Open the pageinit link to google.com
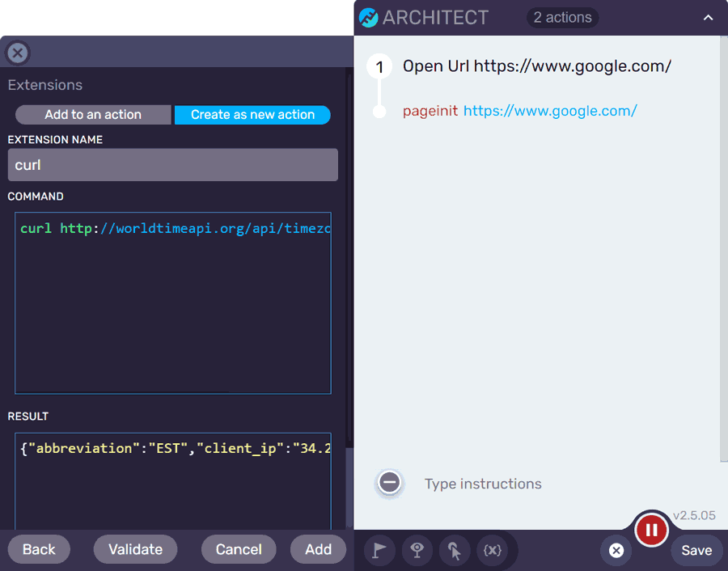728x571 pixels. click(550, 111)
